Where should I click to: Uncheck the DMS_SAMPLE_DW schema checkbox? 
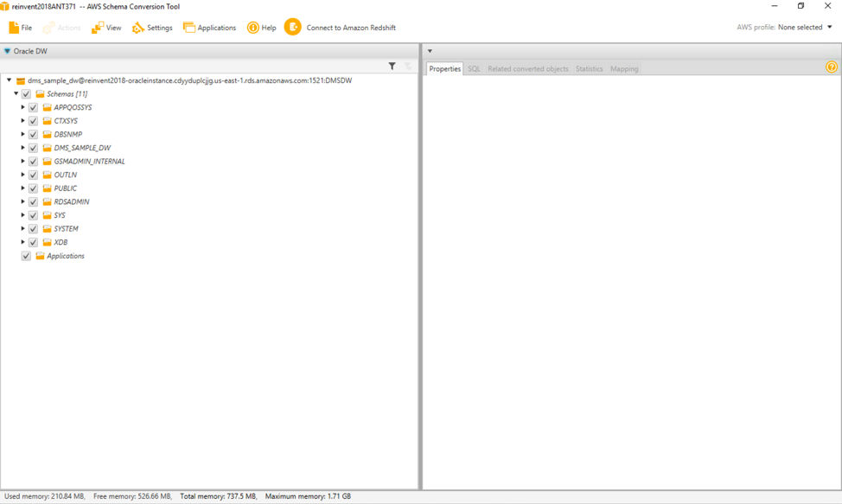34,148
